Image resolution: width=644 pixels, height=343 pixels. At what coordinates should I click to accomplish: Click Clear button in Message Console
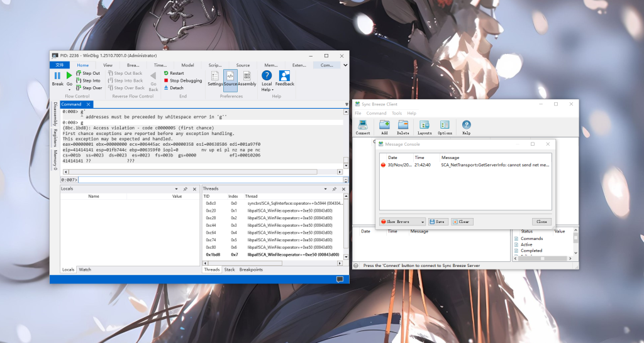point(462,222)
